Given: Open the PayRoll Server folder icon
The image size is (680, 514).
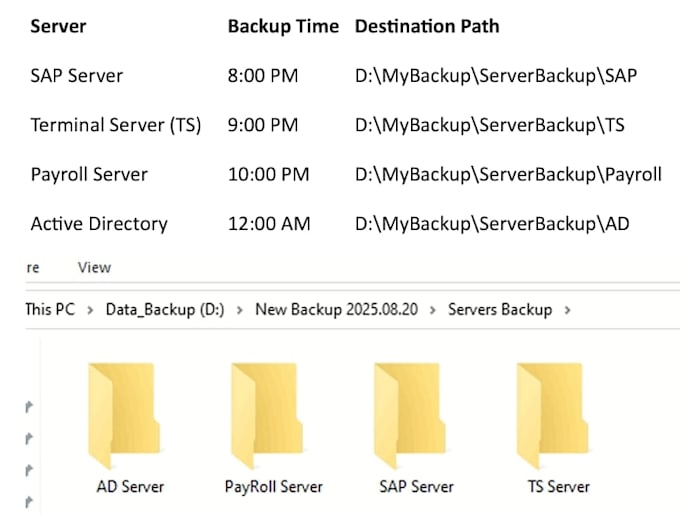Looking at the screenshot, I should pos(267,416).
